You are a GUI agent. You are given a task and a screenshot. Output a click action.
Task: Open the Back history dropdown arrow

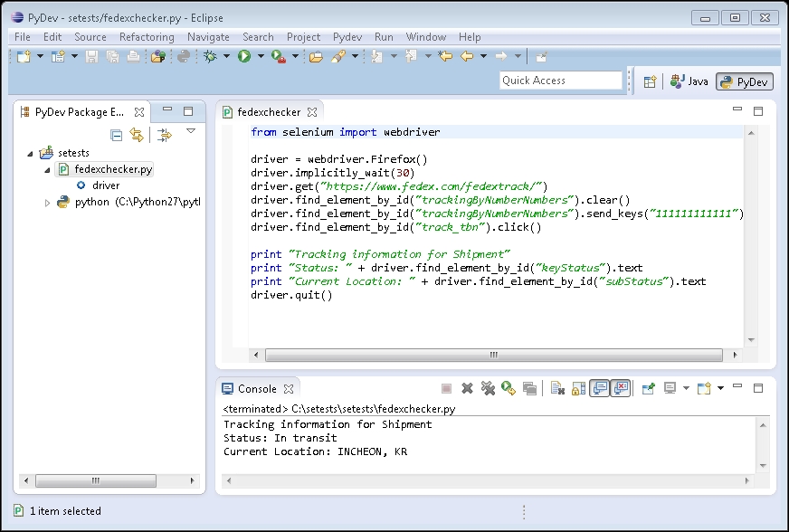[x=483, y=56]
